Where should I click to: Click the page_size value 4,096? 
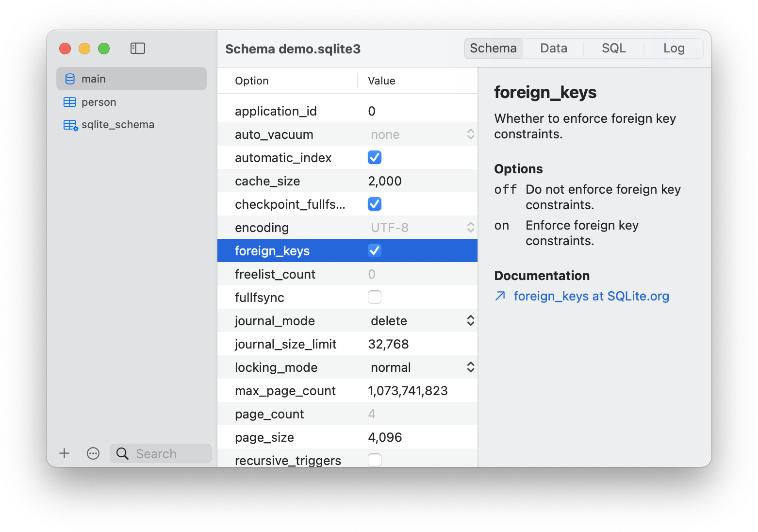(x=385, y=437)
